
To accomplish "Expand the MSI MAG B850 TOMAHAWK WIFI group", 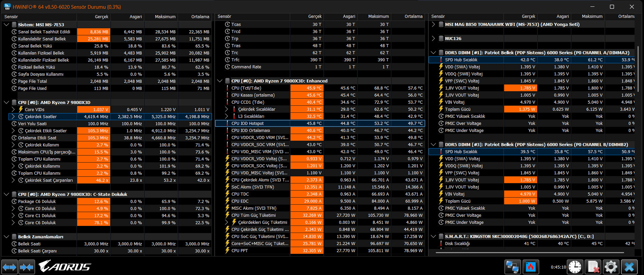I will coord(433,24).
